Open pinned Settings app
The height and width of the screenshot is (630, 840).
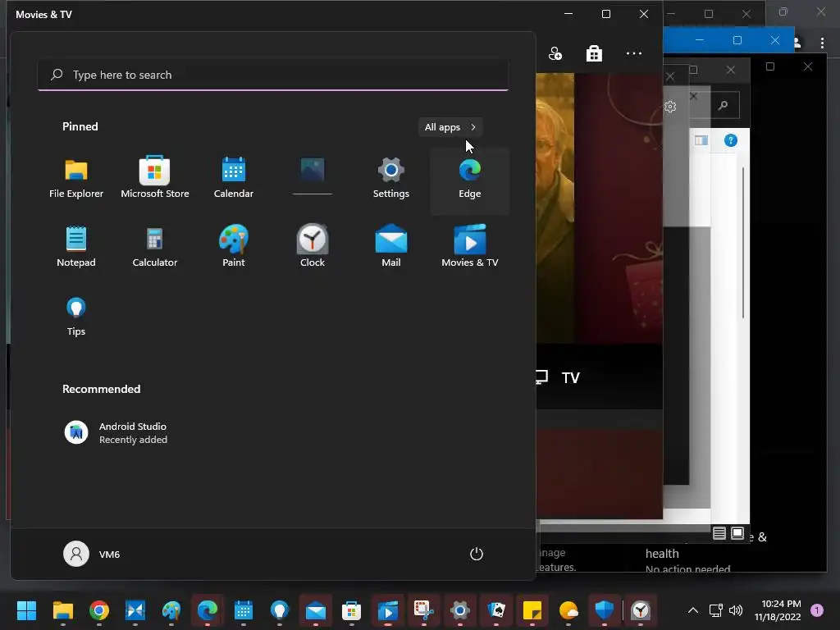(391, 179)
